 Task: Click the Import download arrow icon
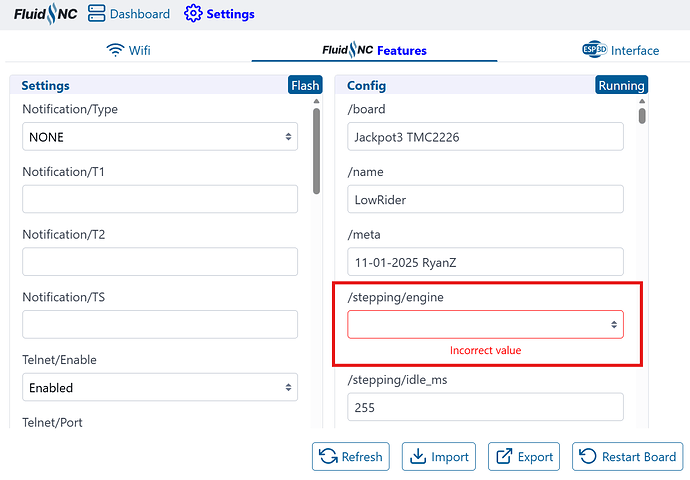(x=418, y=456)
